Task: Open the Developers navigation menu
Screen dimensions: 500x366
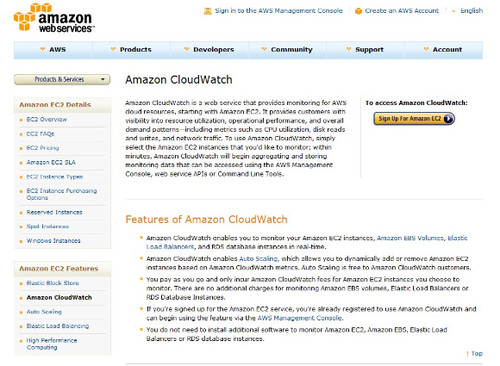Action: click(209, 49)
